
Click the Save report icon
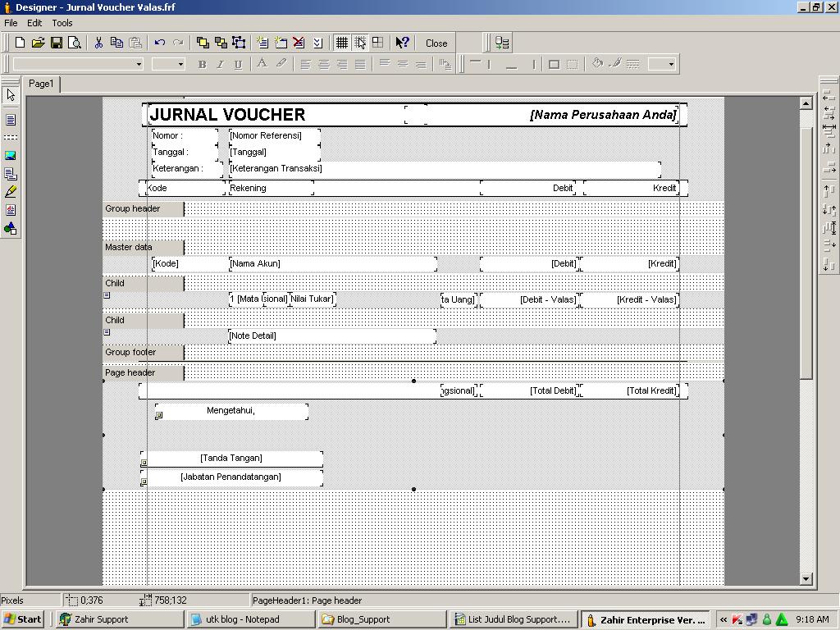pyautogui.click(x=57, y=43)
